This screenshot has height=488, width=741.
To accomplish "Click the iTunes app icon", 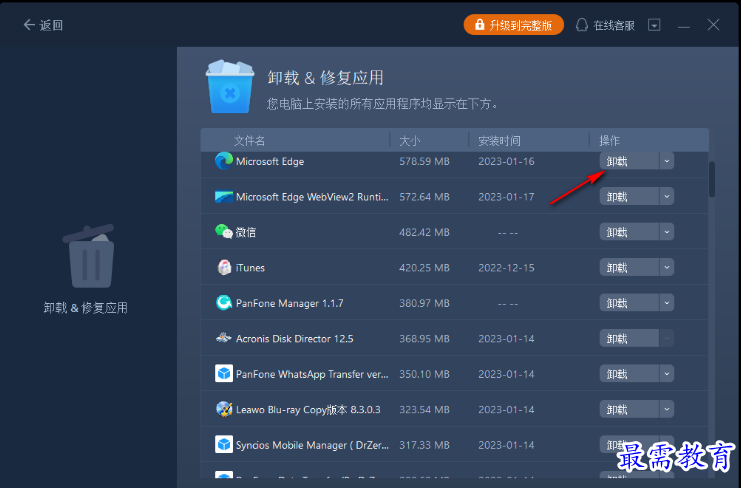I will (224, 267).
